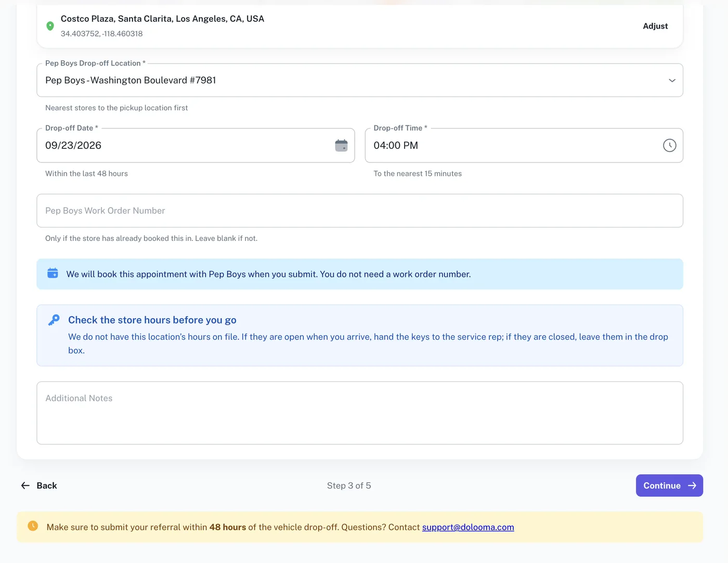Open the support@dolooma.com email link
Screen dimensions: 728x563
[x=468, y=527]
